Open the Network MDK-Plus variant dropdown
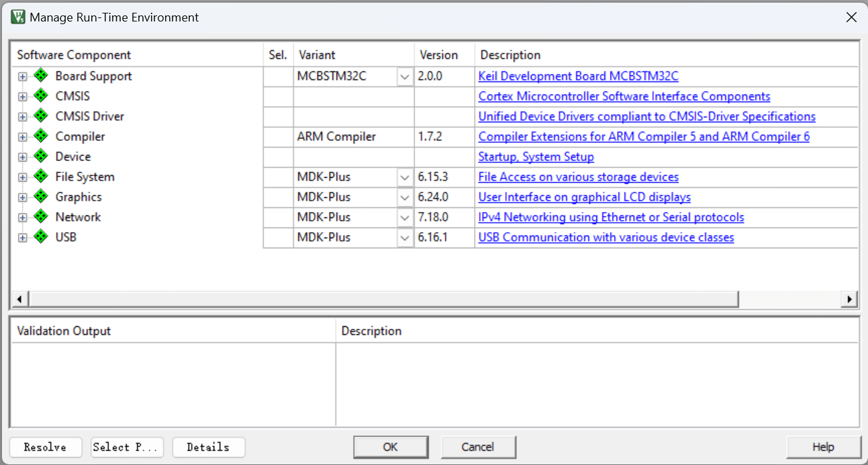868x465 pixels. (405, 217)
